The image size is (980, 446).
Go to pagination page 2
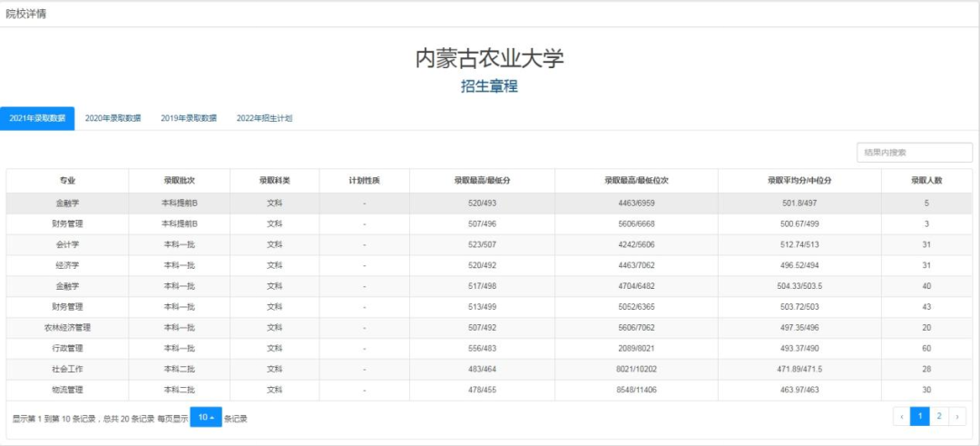click(939, 416)
